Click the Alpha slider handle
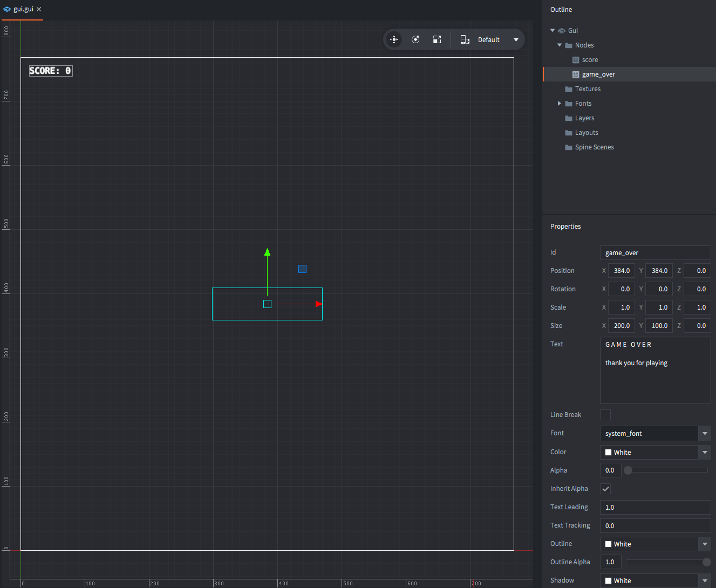The width and height of the screenshot is (716, 588). click(628, 470)
